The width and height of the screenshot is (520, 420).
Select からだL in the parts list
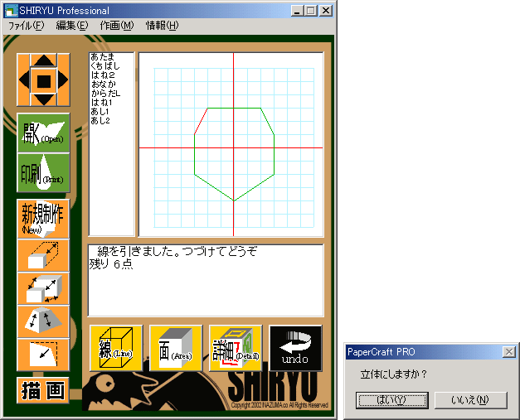click(x=106, y=94)
